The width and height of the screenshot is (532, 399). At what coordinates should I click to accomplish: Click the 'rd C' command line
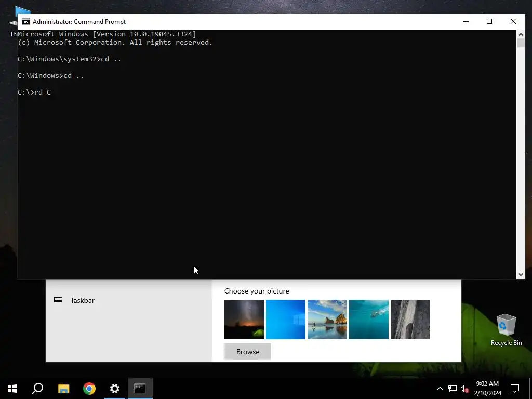click(x=34, y=92)
